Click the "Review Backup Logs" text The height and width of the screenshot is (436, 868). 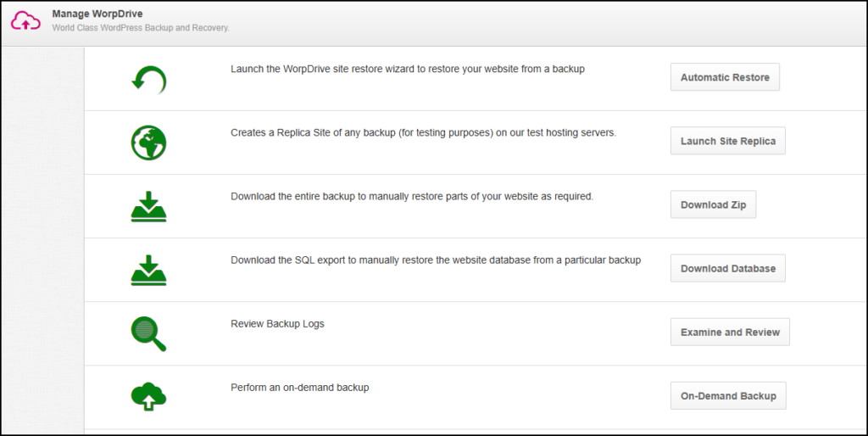(x=277, y=324)
